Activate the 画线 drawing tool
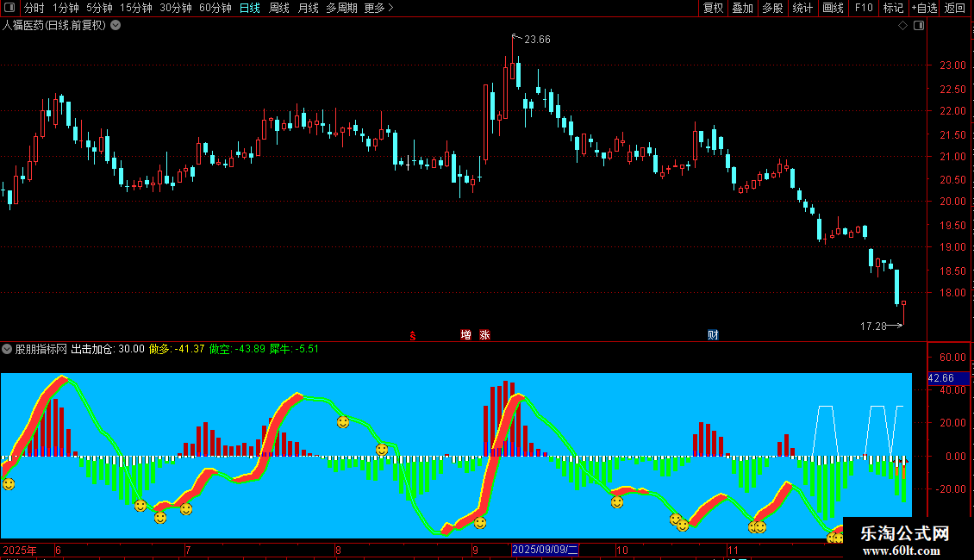Viewport: 974px width, 560px height. [833, 8]
